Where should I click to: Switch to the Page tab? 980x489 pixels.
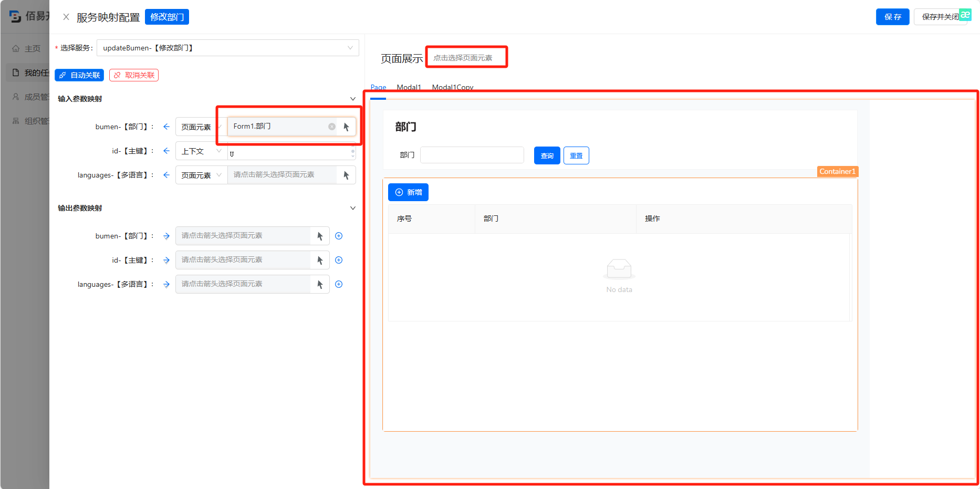coord(378,87)
